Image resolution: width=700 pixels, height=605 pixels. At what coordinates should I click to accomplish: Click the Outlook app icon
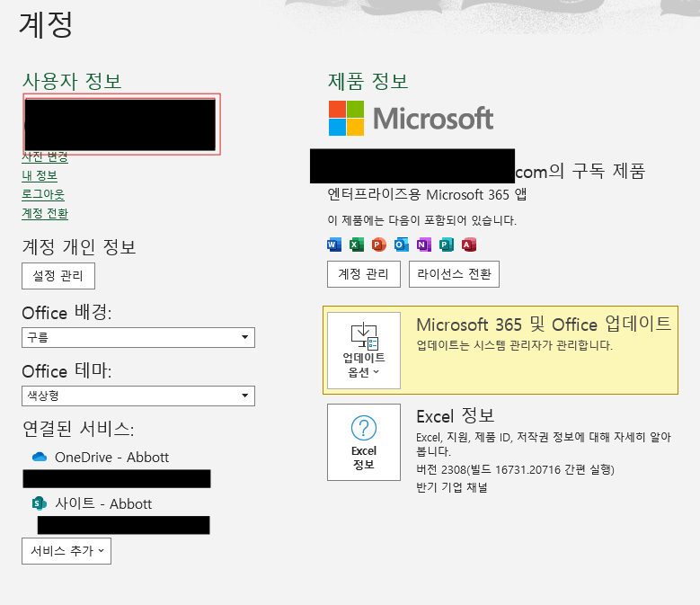402,245
